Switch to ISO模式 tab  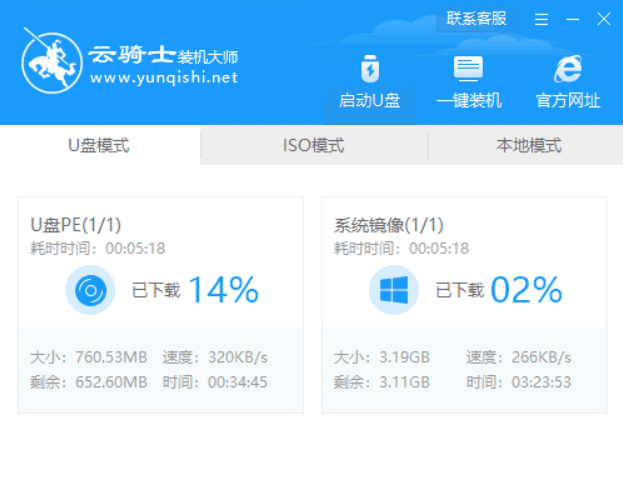[x=314, y=145]
